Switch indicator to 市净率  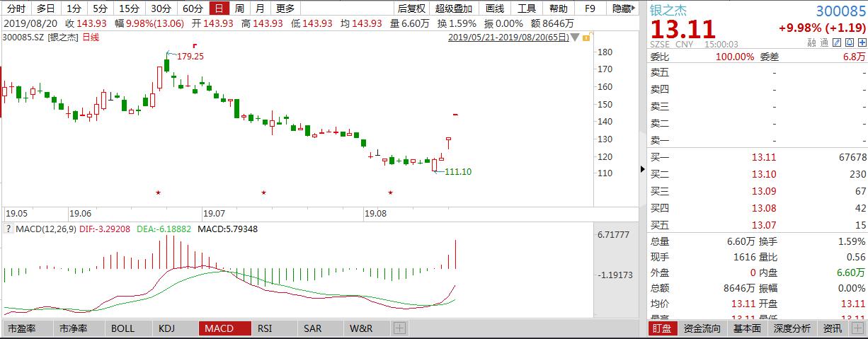(x=73, y=328)
